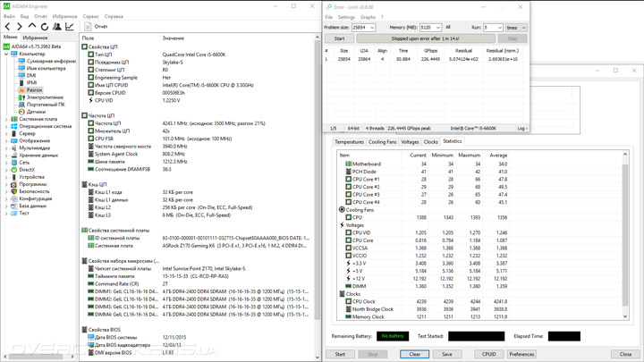Click the statistics list scrollbar down arrow
Screen dimensions: 644x362
click(625, 316)
